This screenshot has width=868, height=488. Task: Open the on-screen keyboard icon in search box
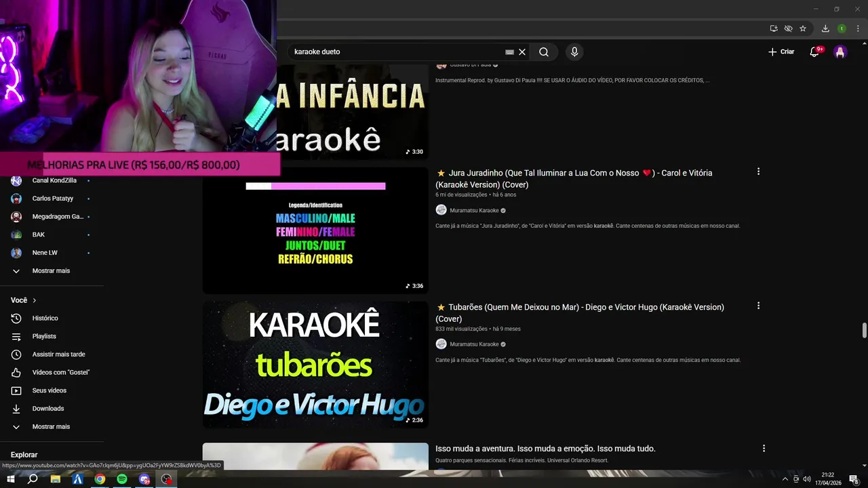[510, 52]
